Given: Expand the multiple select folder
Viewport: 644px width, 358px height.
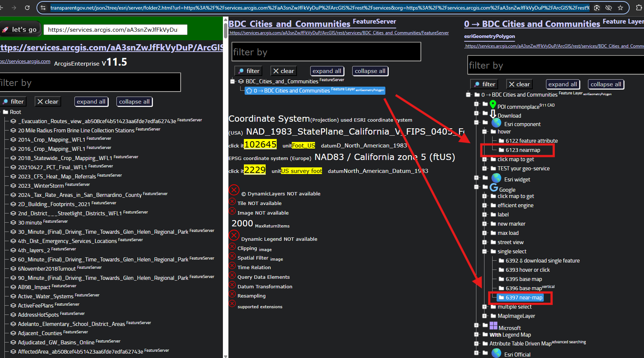Looking at the screenshot, I should point(484,307).
